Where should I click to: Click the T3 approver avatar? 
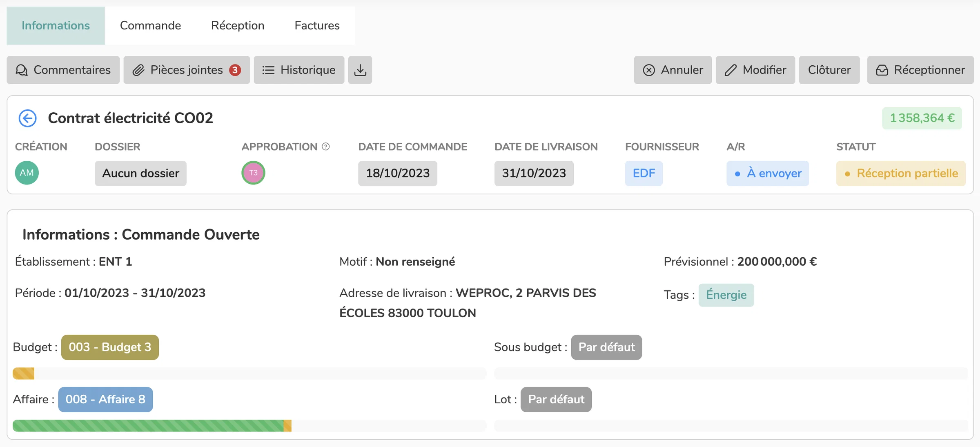253,173
